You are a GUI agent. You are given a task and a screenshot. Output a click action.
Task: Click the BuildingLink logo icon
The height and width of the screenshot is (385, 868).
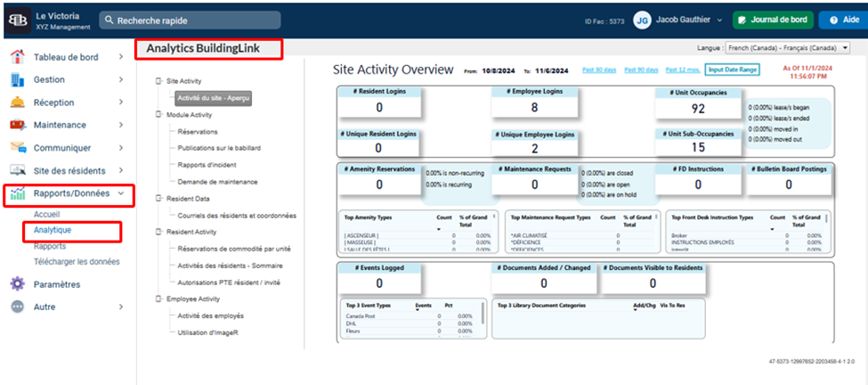click(x=17, y=20)
